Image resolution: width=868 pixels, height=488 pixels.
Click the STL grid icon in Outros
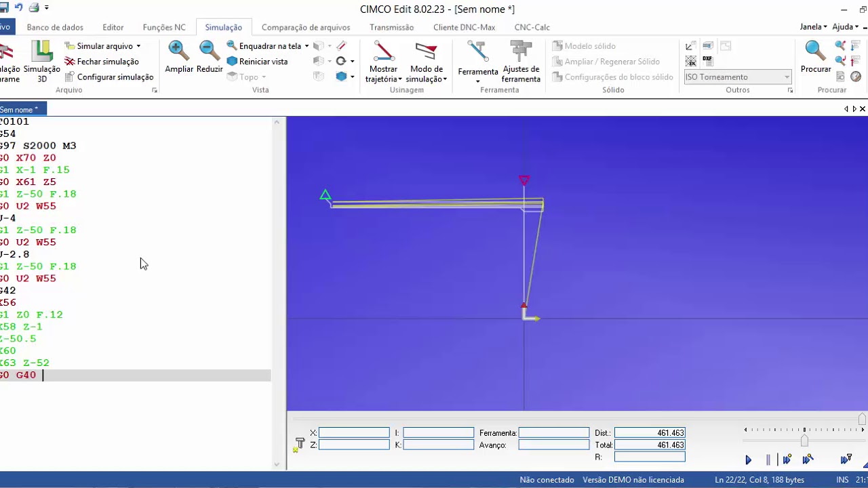coord(691,60)
